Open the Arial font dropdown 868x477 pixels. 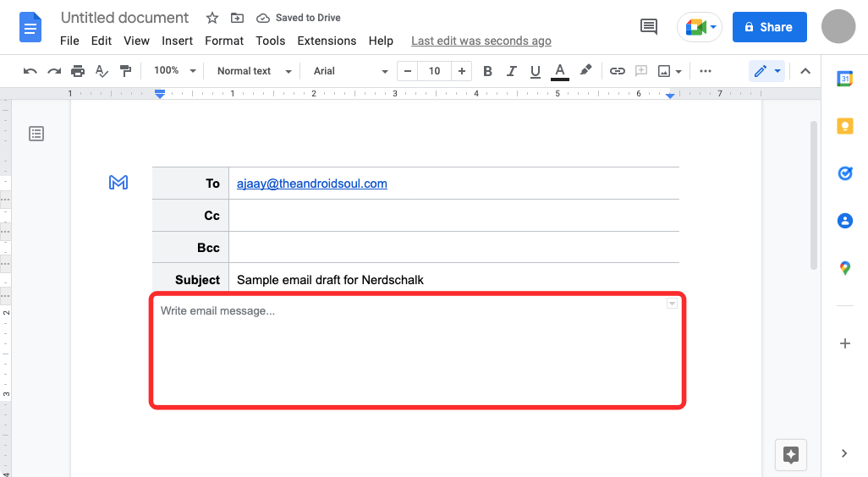click(x=350, y=71)
